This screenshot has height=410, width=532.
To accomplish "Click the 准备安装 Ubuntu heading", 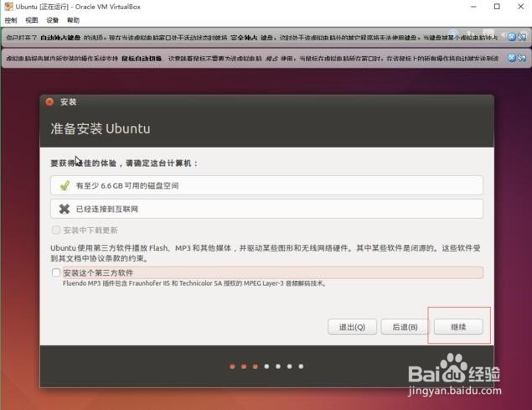I will (x=101, y=129).
